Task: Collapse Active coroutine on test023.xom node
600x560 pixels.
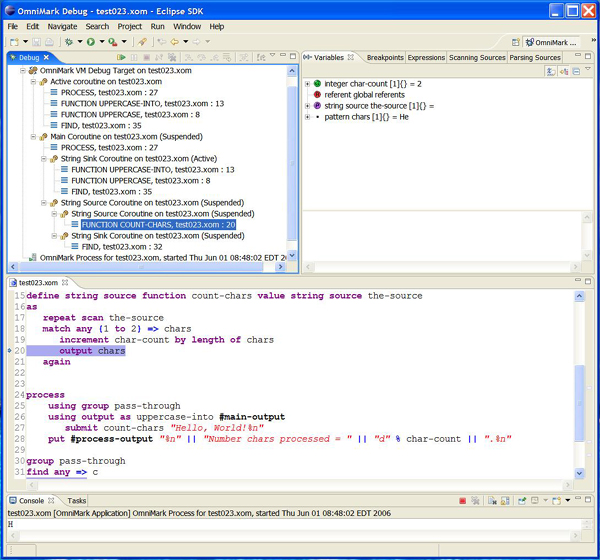Action: coord(33,82)
